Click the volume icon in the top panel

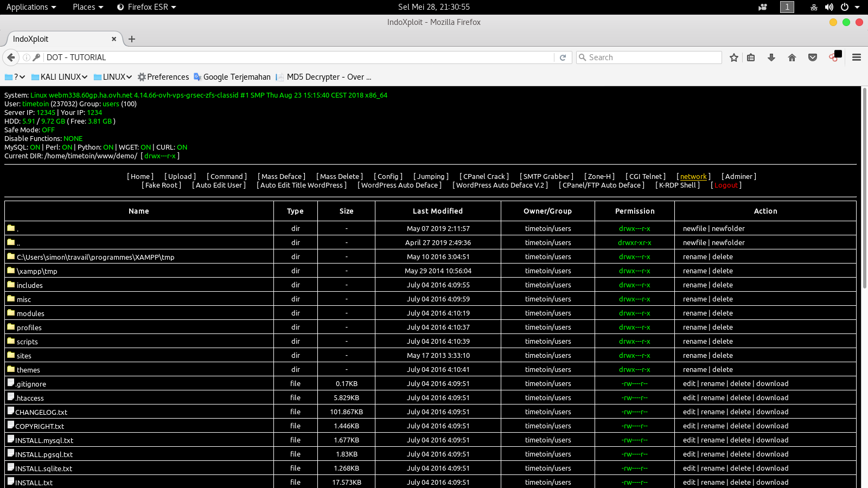pos(828,7)
